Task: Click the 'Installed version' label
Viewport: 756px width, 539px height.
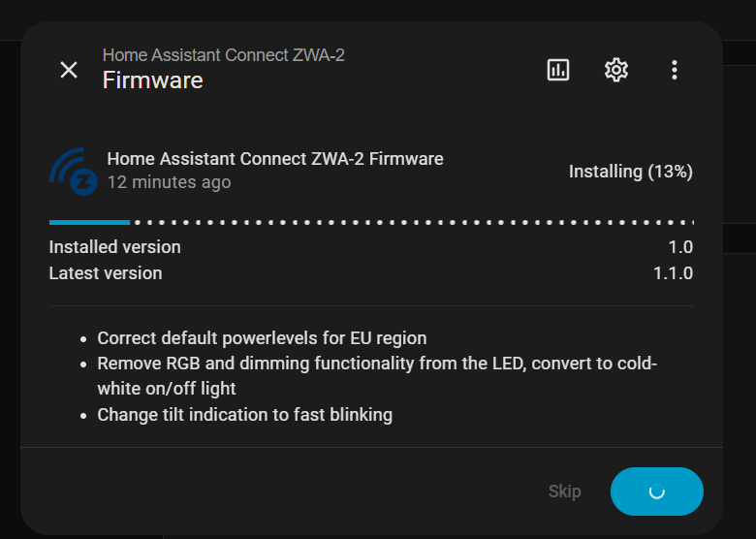Action: coord(114,247)
